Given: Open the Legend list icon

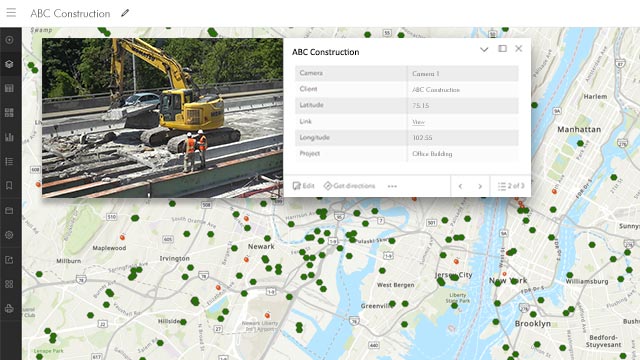Looking at the screenshot, I should click(9, 162).
